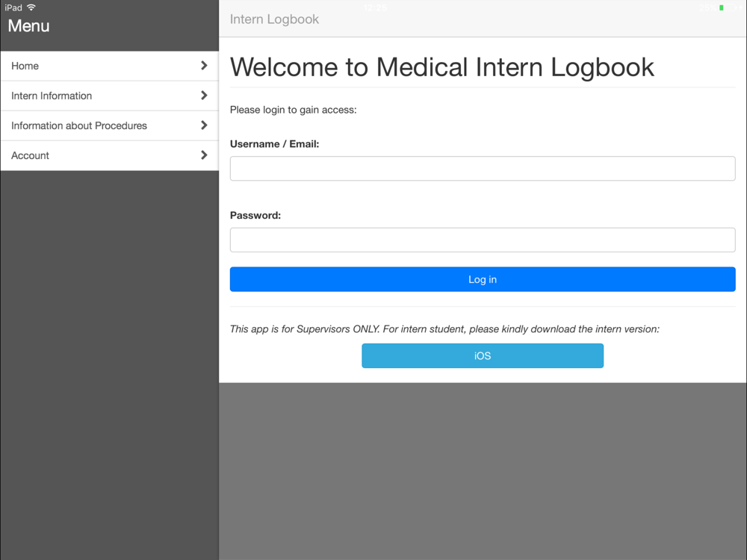Click the Username / Email label

(274, 144)
